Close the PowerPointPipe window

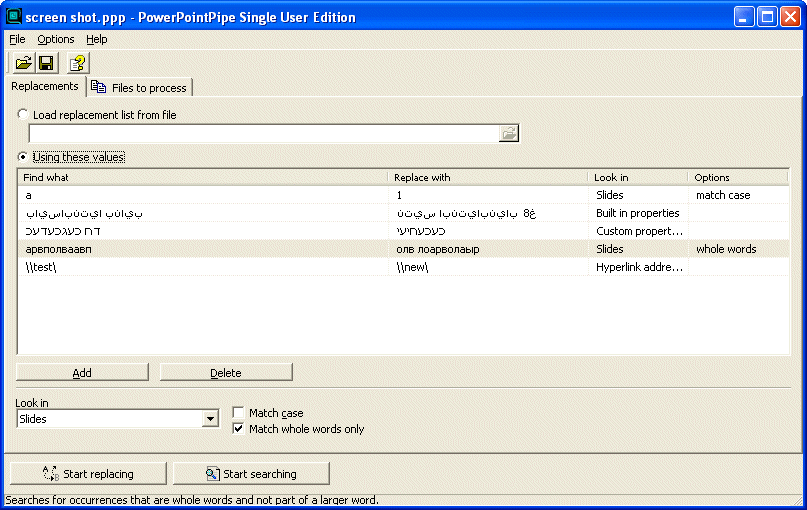(x=790, y=17)
